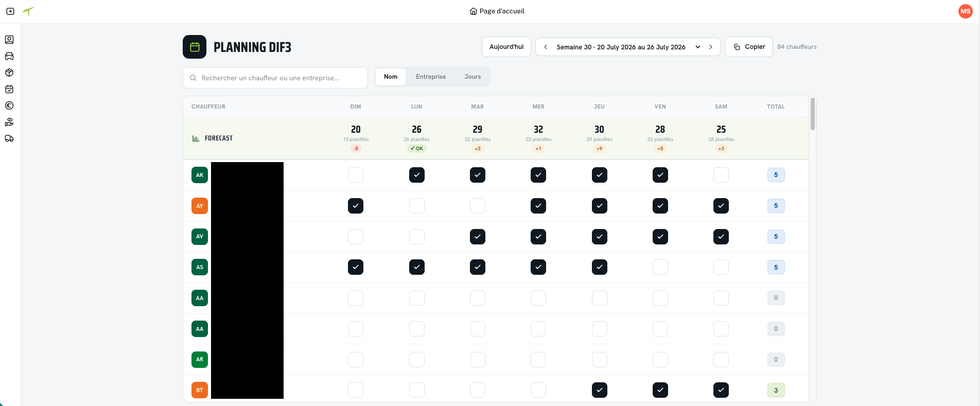Image resolution: width=980 pixels, height=406 pixels.
Task: Open the car vehicles sidebar icon
Action: [x=9, y=56]
